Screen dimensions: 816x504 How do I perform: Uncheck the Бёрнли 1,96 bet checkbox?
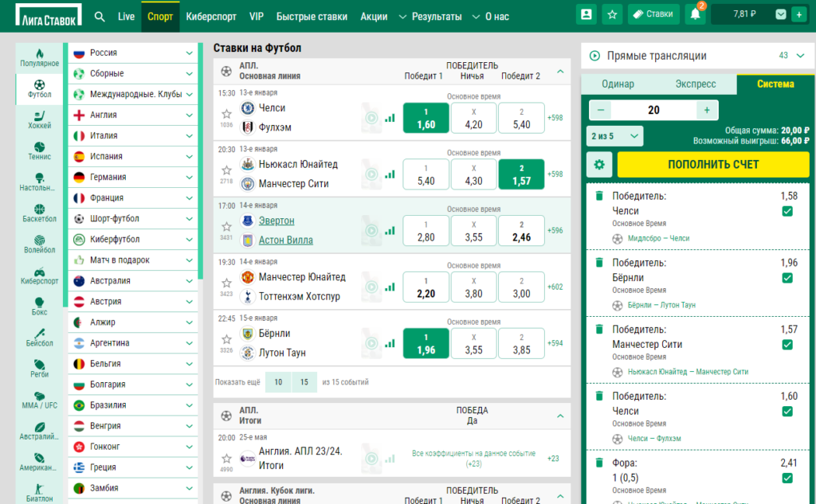coord(787,278)
